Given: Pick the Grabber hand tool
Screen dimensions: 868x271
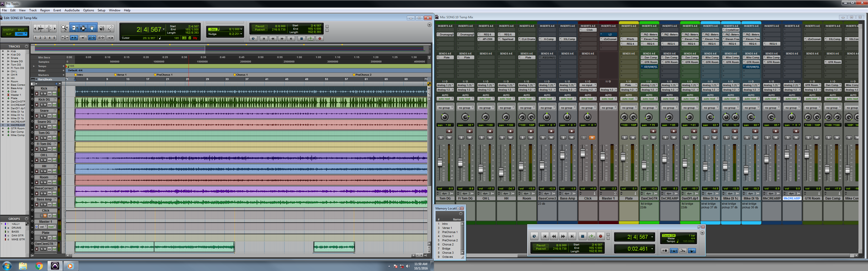Looking at the screenshot, I should coord(92,28).
